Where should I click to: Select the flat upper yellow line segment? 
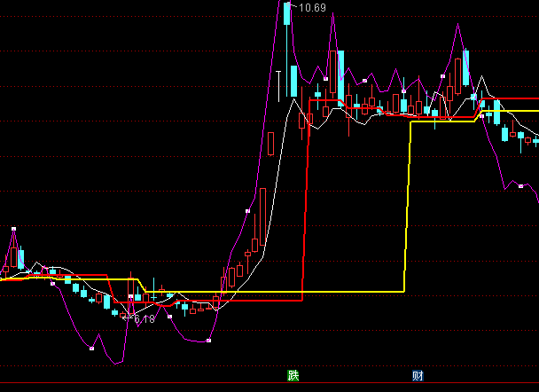(443, 121)
